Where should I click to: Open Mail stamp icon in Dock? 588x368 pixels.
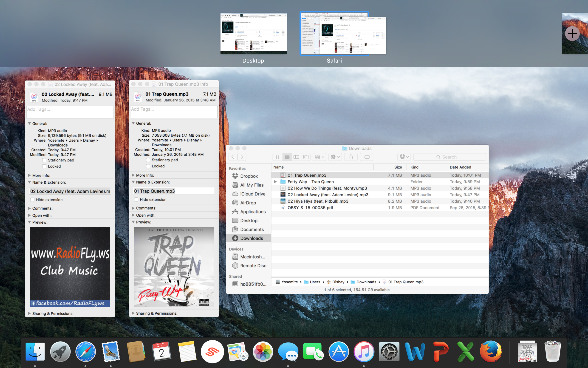click(111, 352)
